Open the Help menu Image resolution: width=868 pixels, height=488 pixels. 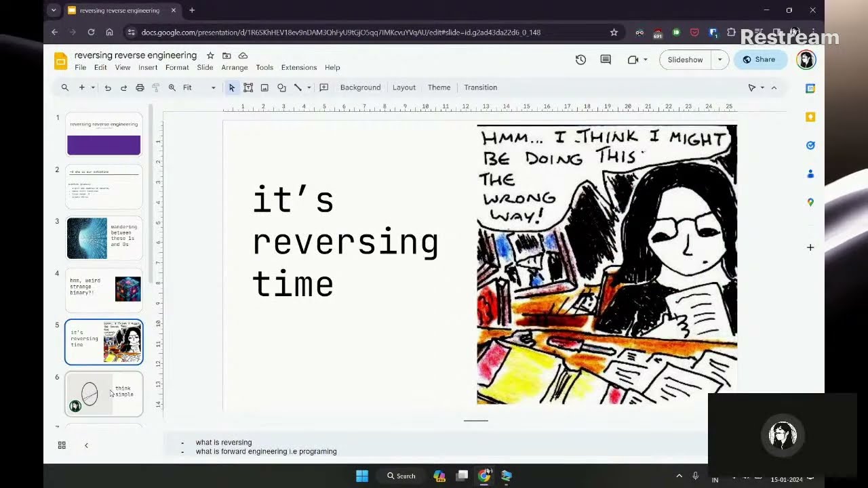332,68
